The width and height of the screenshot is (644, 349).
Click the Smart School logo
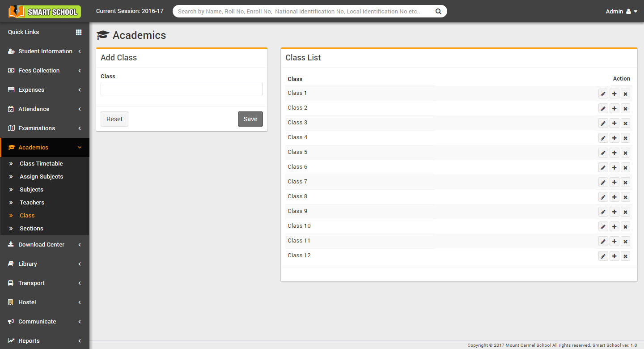[45, 12]
